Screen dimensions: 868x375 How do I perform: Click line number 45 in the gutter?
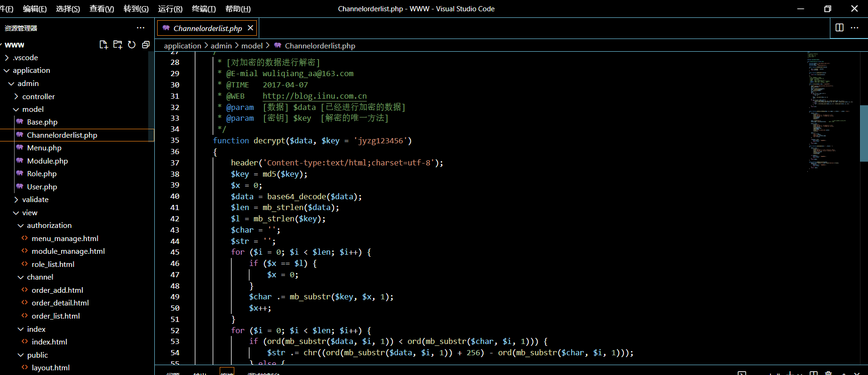175,252
